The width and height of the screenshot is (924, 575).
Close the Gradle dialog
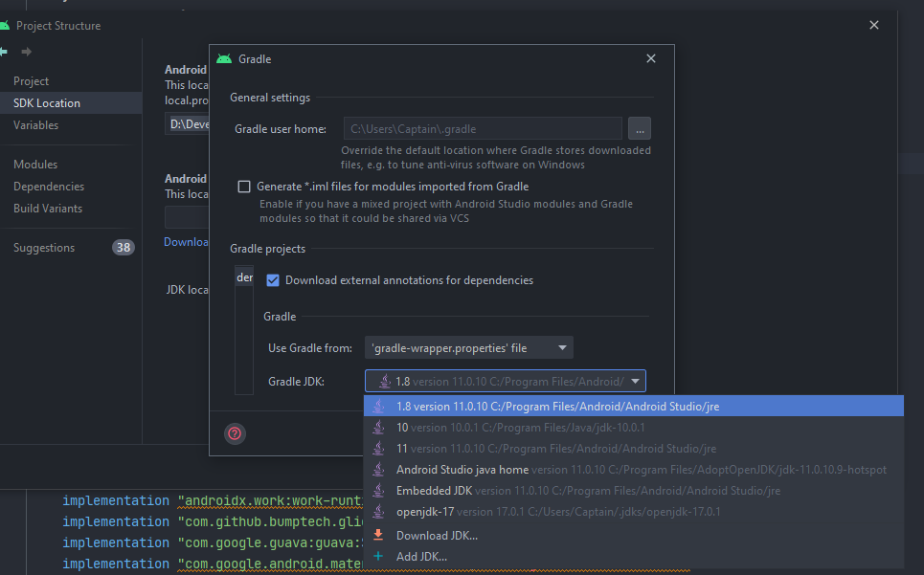[650, 58]
